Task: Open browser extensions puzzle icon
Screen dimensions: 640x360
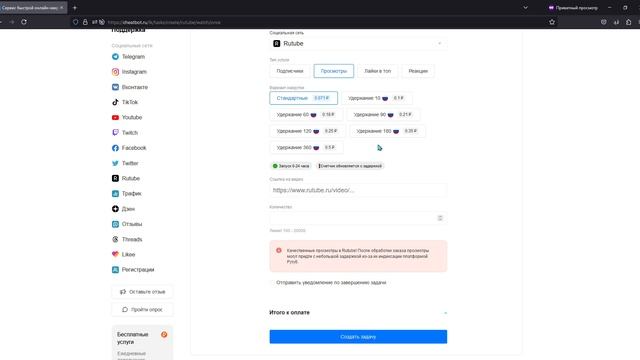Action: [629, 22]
